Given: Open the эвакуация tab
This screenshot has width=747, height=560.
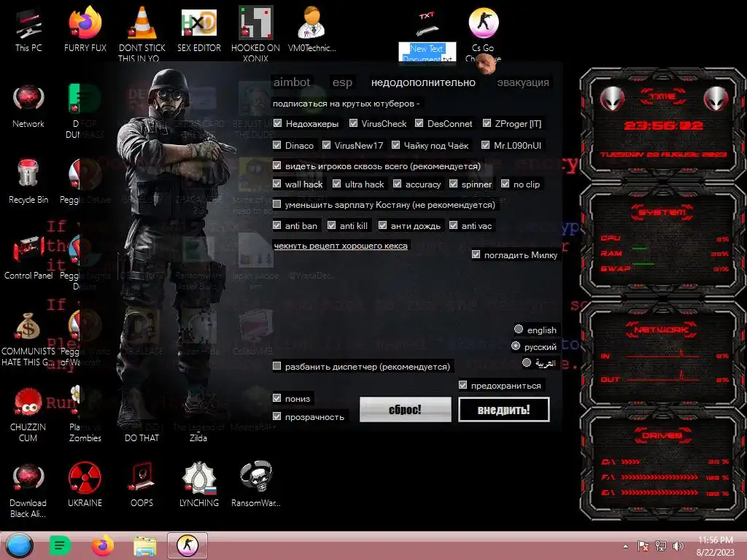Looking at the screenshot, I should 522,82.
